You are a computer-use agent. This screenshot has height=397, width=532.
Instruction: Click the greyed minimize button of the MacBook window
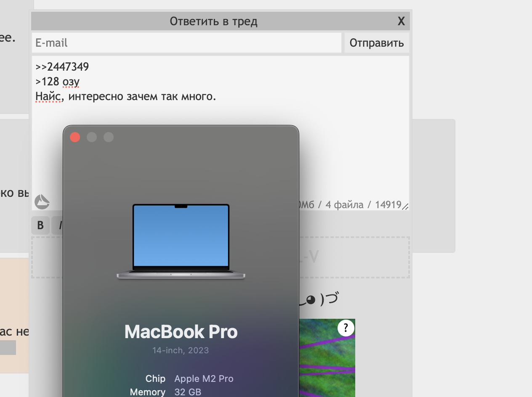point(92,137)
